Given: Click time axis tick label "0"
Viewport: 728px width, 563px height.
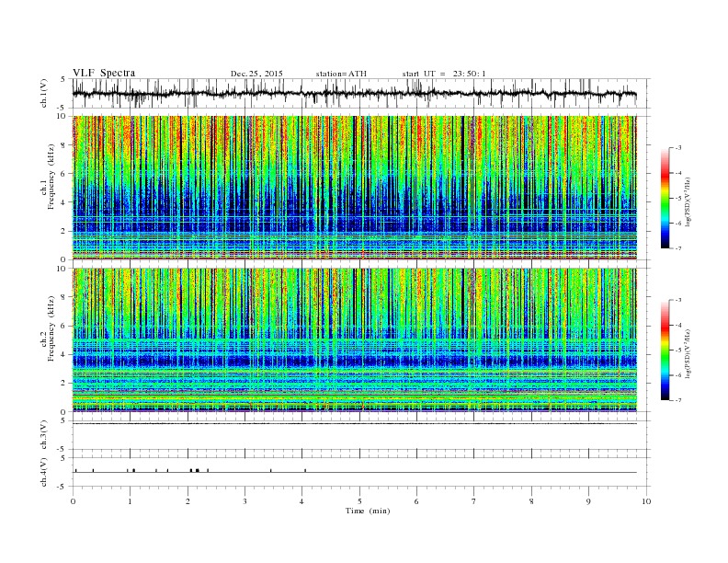Looking at the screenshot, I should (x=73, y=501).
